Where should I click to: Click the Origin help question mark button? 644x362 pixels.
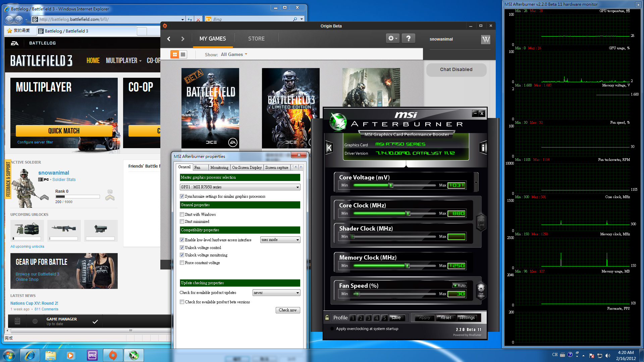tap(408, 39)
